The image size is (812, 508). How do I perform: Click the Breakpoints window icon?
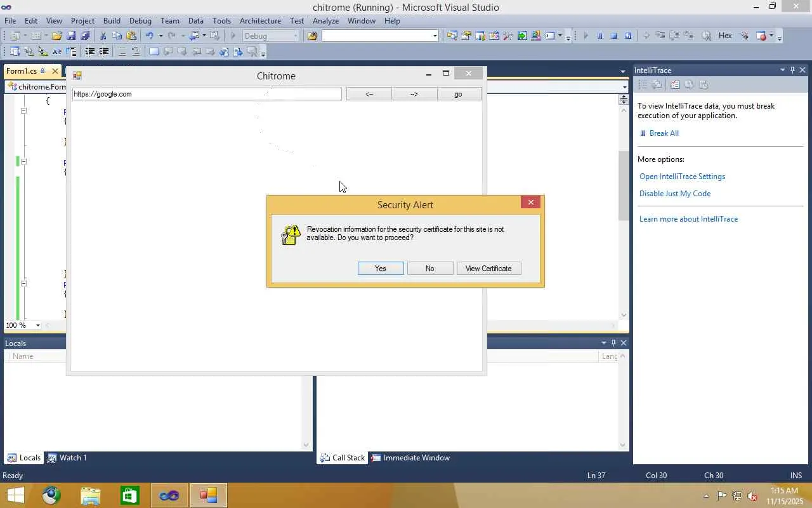(x=761, y=36)
